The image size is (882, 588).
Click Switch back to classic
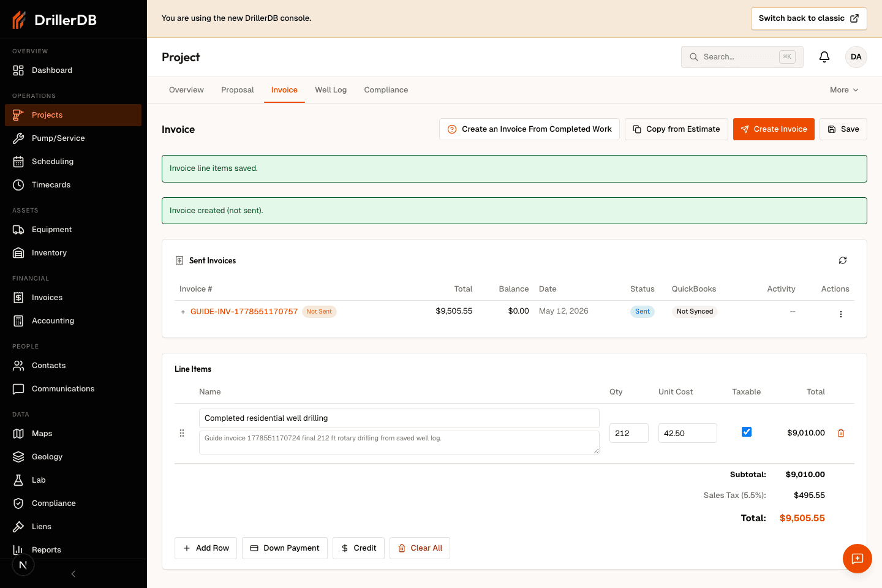tap(809, 18)
